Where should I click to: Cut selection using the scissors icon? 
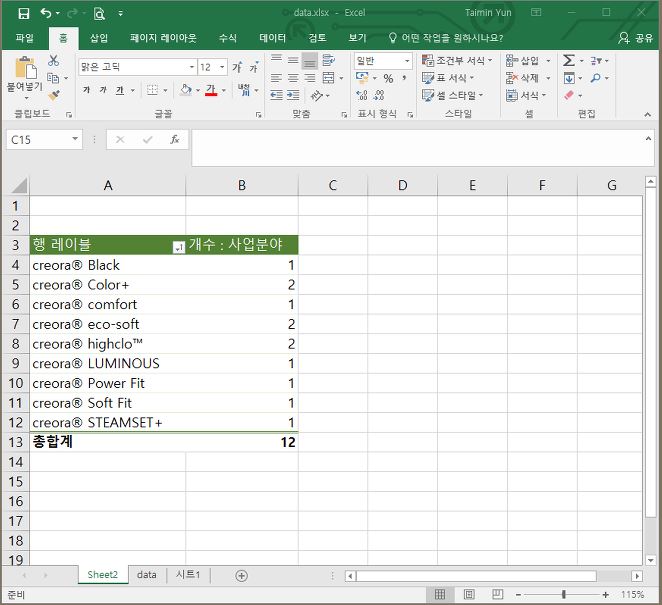click(x=53, y=60)
